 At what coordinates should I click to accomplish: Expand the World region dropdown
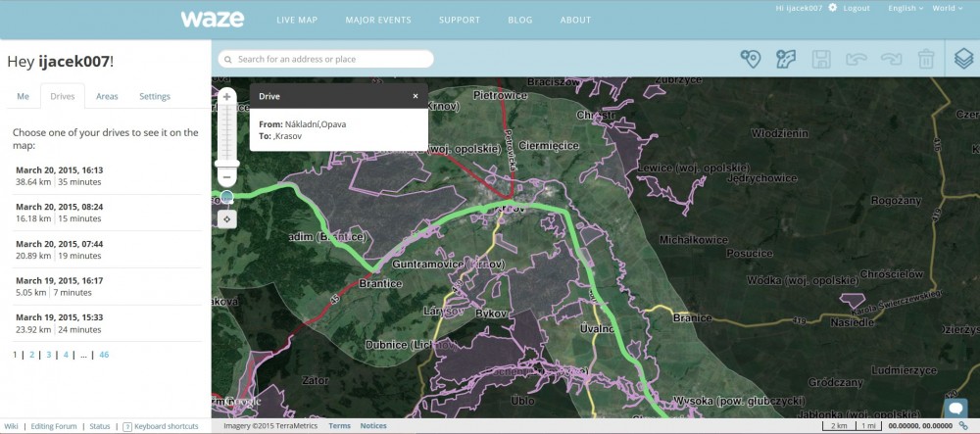947,8
